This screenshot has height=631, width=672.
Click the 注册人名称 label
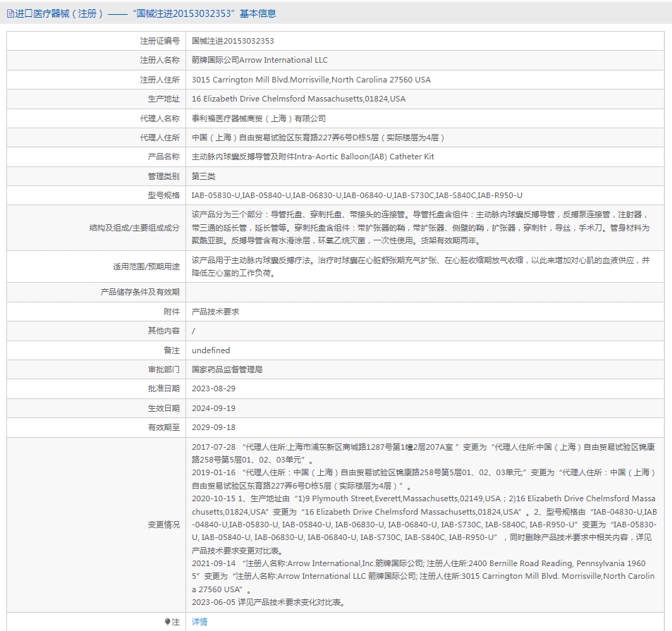pyautogui.click(x=159, y=61)
